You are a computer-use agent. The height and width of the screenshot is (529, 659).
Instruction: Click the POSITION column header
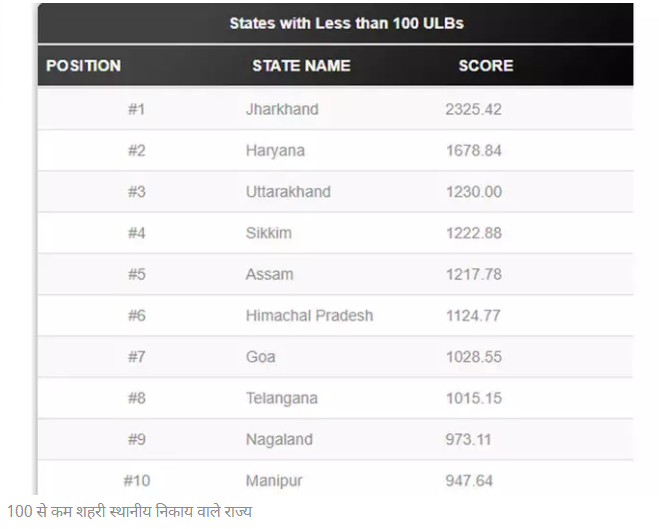(x=84, y=66)
